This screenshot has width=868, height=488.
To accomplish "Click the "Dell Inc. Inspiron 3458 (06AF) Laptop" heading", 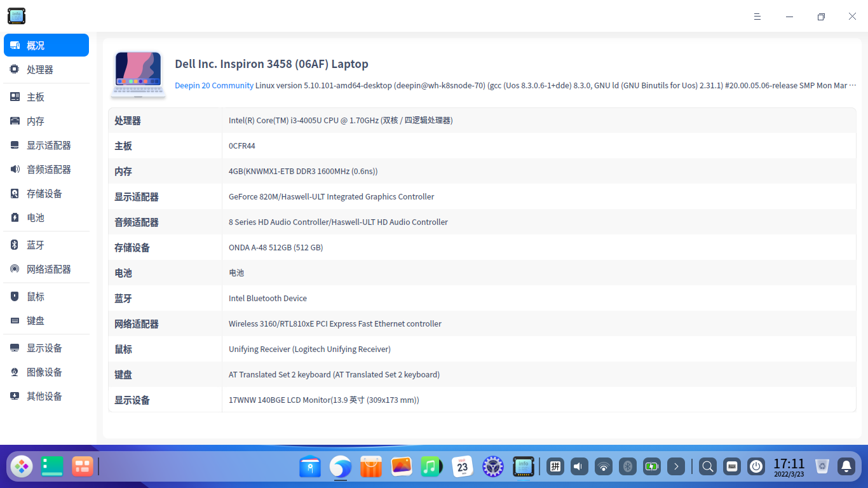I will pyautogui.click(x=271, y=64).
